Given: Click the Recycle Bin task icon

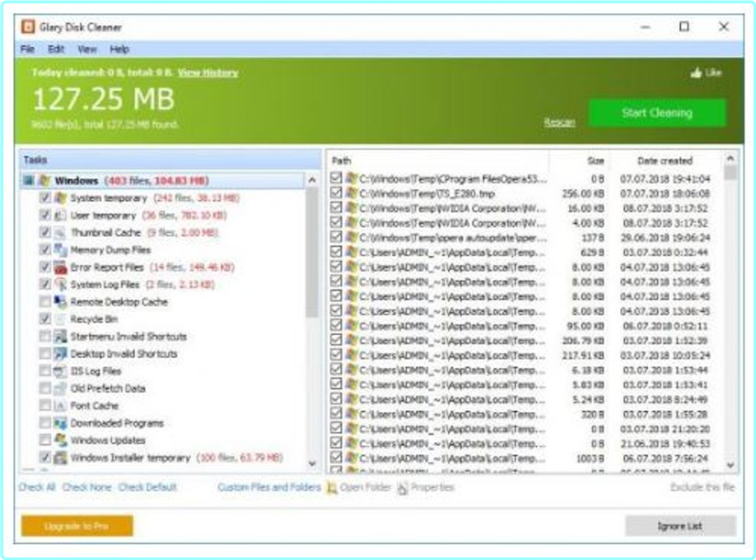Looking at the screenshot, I should point(61,319).
